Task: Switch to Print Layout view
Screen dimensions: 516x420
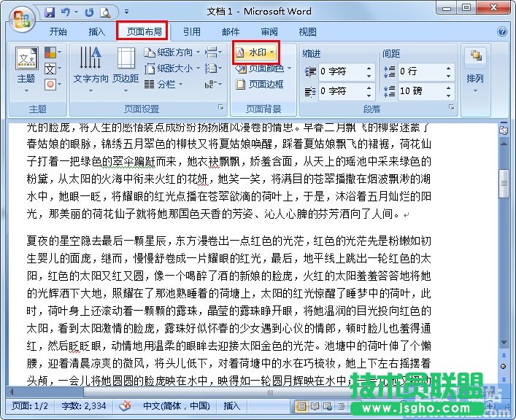Action: 301,407
